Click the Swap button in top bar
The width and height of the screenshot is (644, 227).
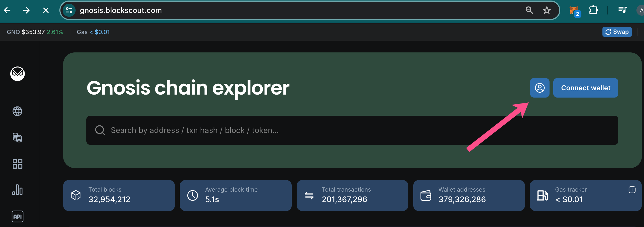(x=617, y=32)
